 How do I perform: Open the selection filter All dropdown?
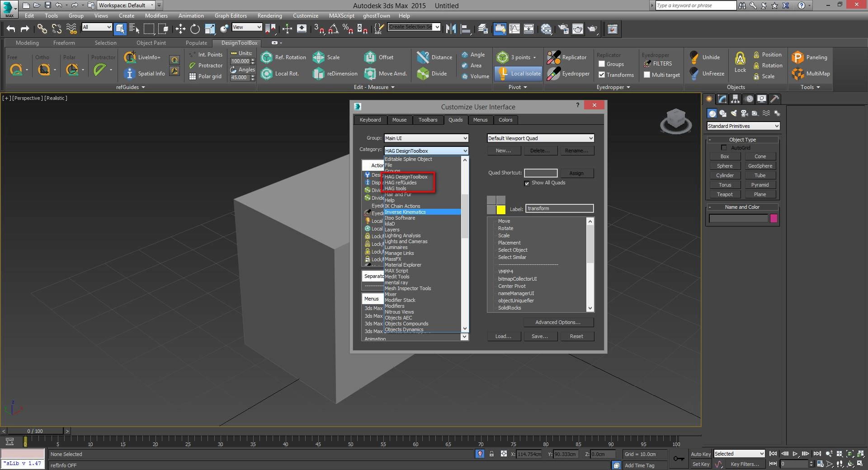click(97, 27)
